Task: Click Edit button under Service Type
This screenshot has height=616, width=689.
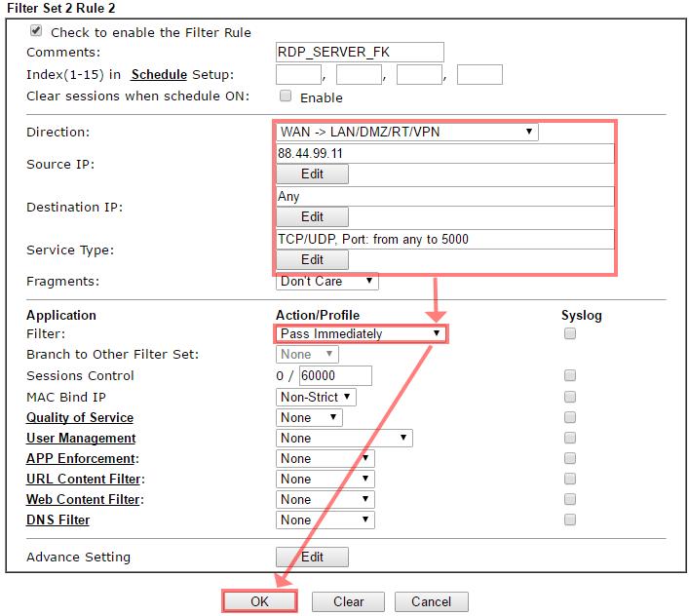Action: [x=312, y=260]
